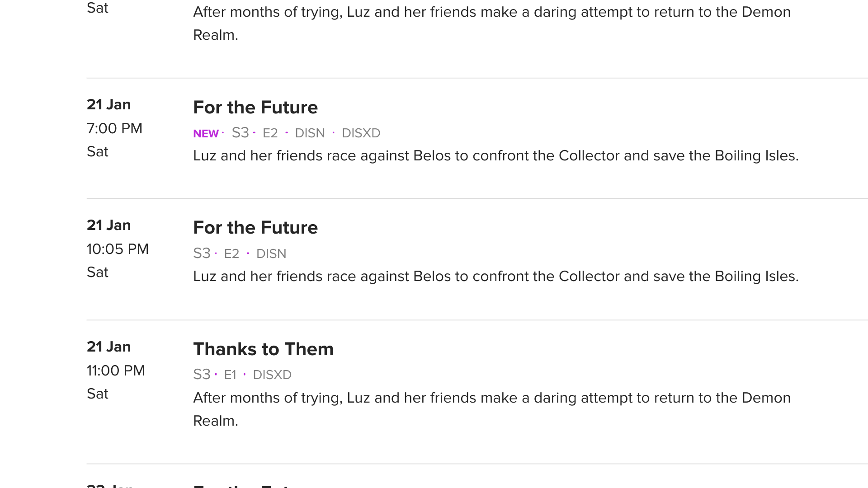This screenshot has width=868, height=488.
Task: Select DISXD channel on the 11:00 PM airing
Action: pyautogui.click(x=272, y=375)
